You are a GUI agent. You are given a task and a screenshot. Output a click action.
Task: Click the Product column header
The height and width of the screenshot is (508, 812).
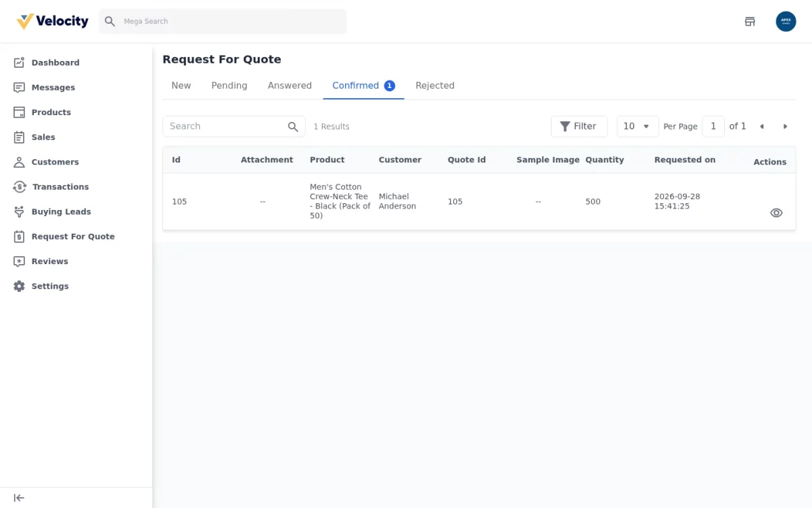pyautogui.click(x=327, y=160)
